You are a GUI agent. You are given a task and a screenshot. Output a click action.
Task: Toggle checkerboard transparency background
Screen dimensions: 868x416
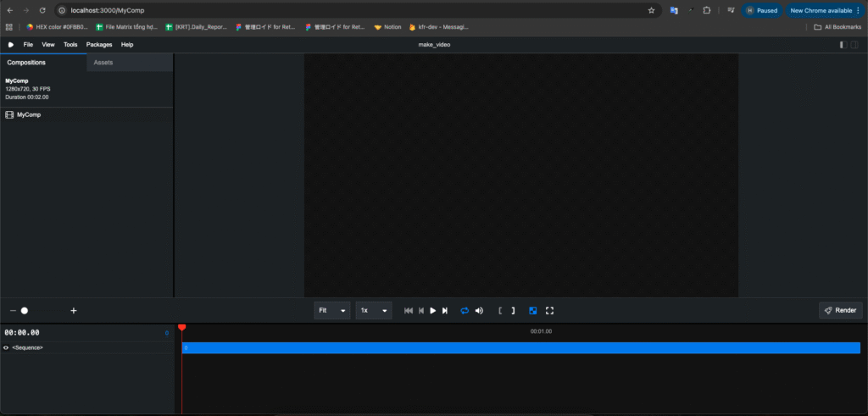533,311
